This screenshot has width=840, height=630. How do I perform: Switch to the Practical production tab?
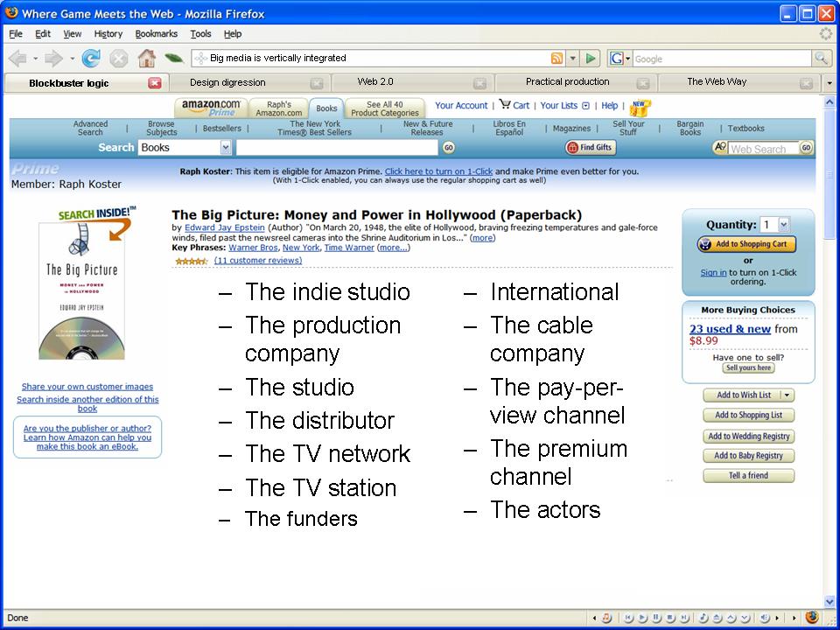click(x=575, y=82)
